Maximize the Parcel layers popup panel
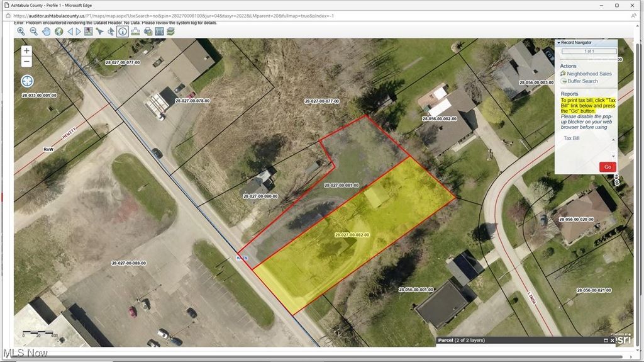 (x=606, y=341)
